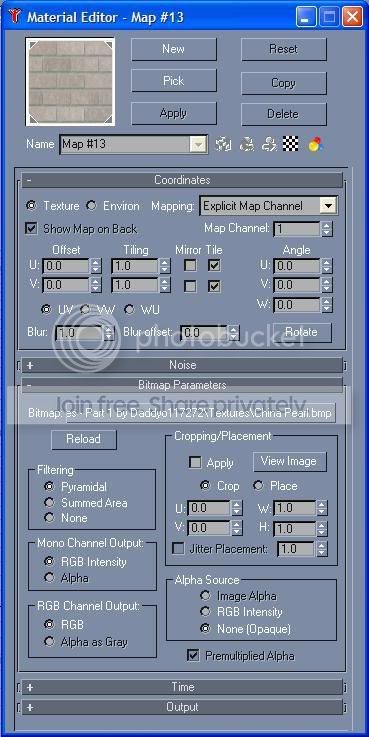
Task: Click the U Offset spinner arrows
Action: [x=96, y=266]
